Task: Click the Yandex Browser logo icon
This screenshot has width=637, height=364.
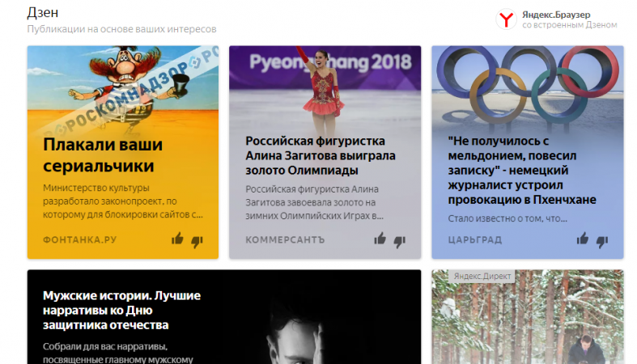Action: tap(506, 19)
